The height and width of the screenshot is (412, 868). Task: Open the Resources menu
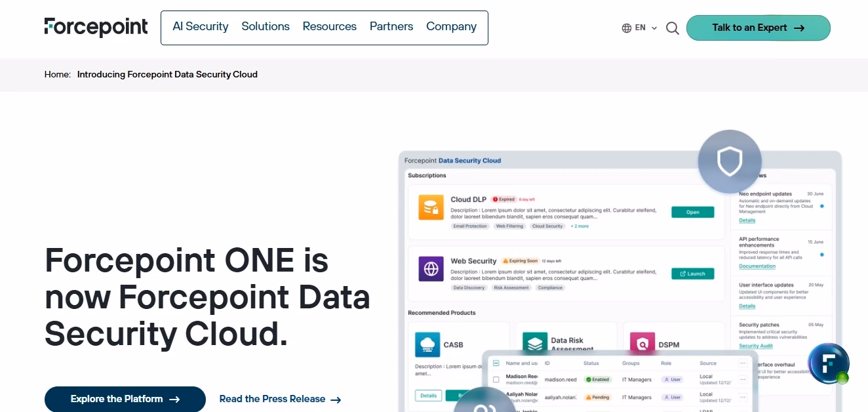tap(330, 26)
